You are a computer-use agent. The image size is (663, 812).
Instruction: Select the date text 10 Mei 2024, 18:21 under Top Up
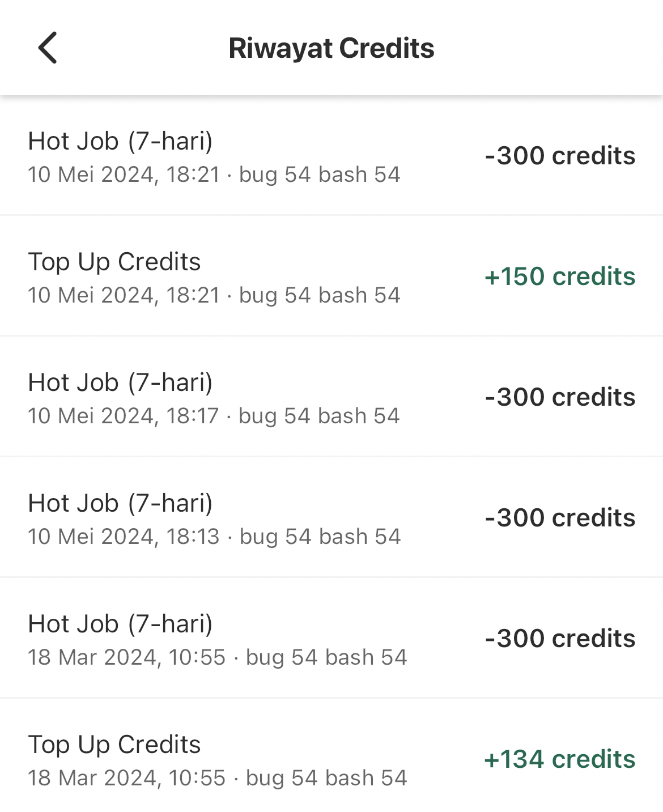pyautogui.click(x=124, y=296)
